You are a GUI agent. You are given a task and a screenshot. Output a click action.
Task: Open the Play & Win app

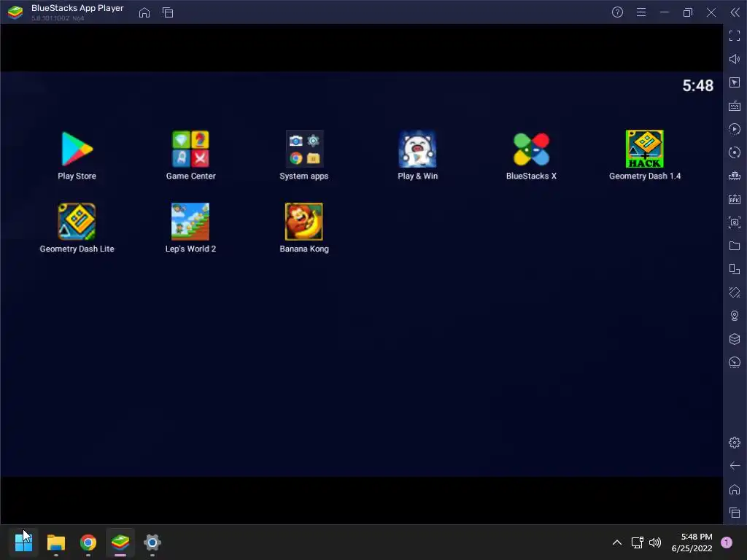click(417, 149)
